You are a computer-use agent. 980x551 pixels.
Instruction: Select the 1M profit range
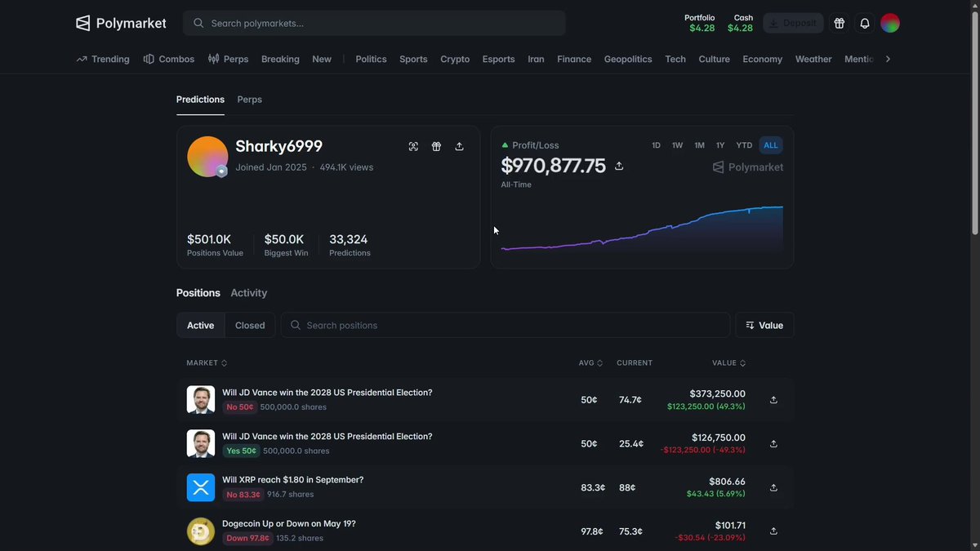699,145
